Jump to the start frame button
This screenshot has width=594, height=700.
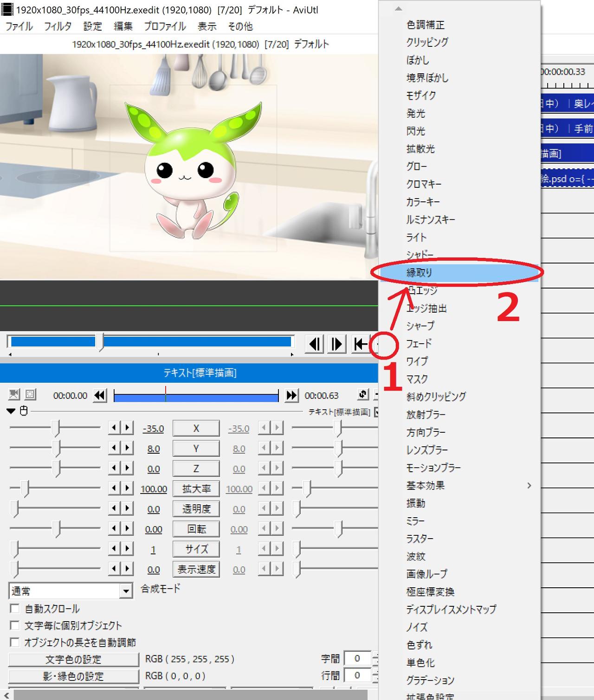click(x=360, y=344)
